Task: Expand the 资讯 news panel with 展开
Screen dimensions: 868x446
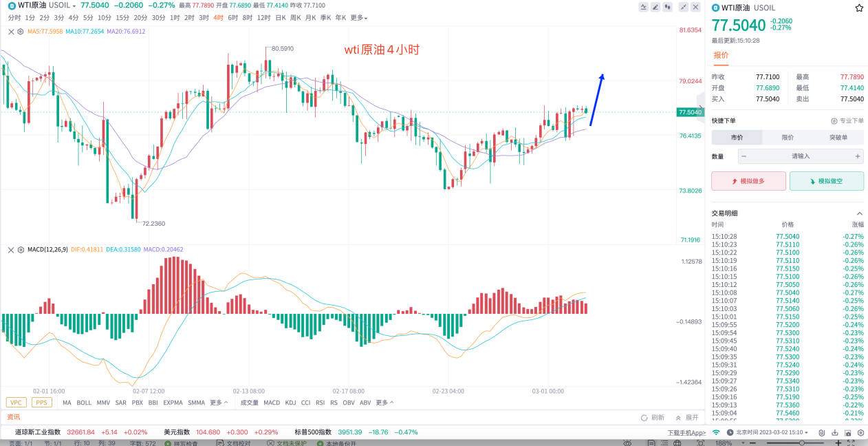Action: coord(686,417)
